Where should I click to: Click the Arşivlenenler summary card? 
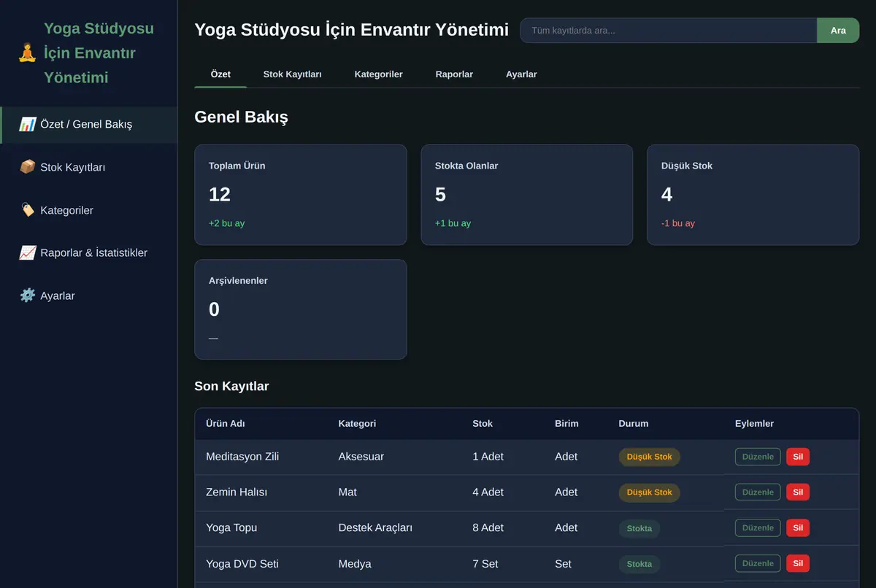[x=301, y=309]
